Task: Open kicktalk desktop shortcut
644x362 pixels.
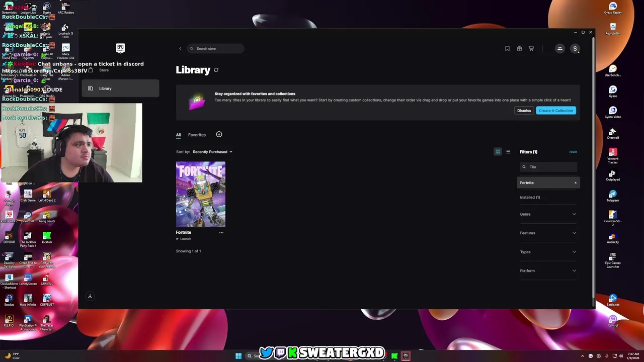Action: (x=47, y=238)
